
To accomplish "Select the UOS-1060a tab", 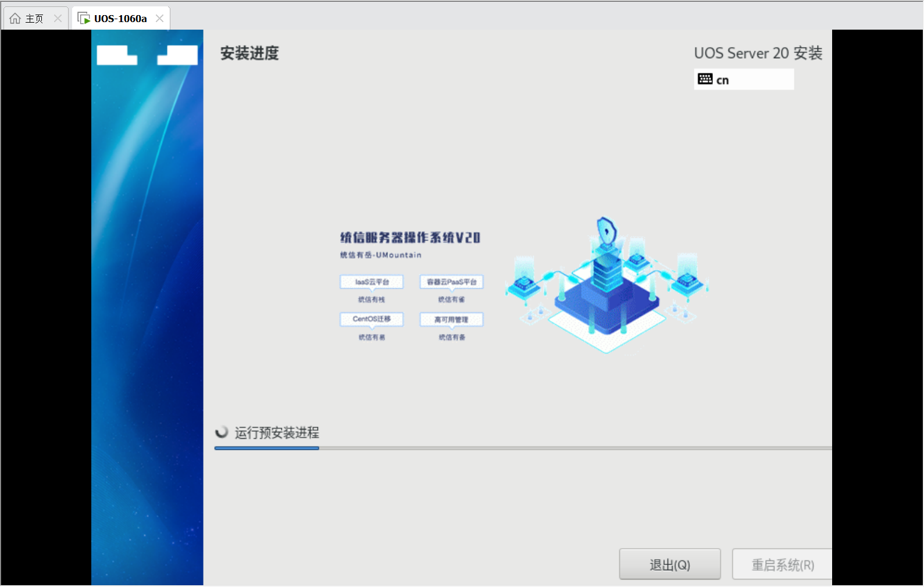I will pyautogui.click(x=121, y=19).
